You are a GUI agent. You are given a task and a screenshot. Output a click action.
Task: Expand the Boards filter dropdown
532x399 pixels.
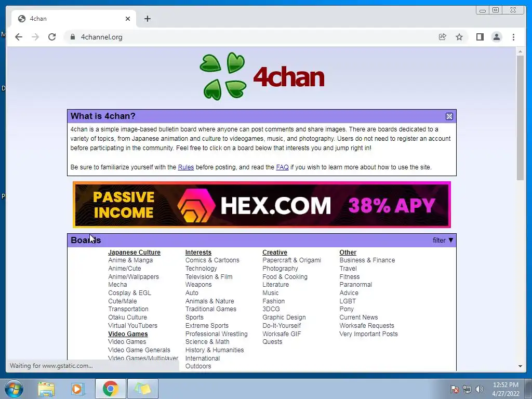point(443,240)
